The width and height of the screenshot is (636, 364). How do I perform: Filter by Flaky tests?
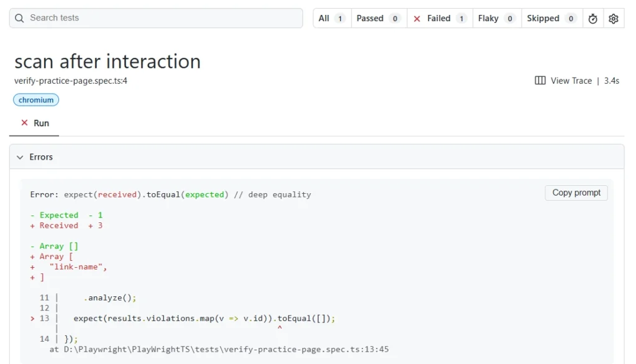(x=497, y=18)
